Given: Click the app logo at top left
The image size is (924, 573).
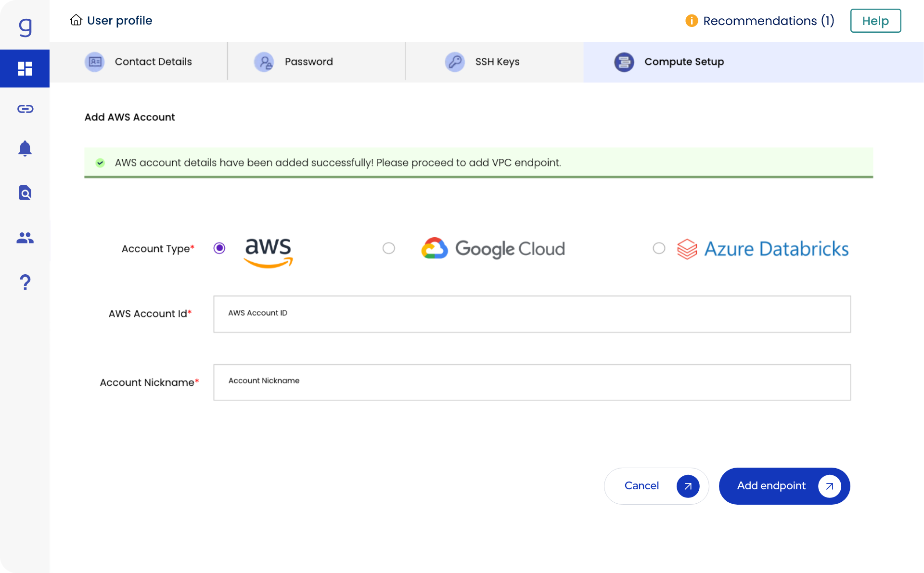Looking at the screenshot, I should [25, 26].
